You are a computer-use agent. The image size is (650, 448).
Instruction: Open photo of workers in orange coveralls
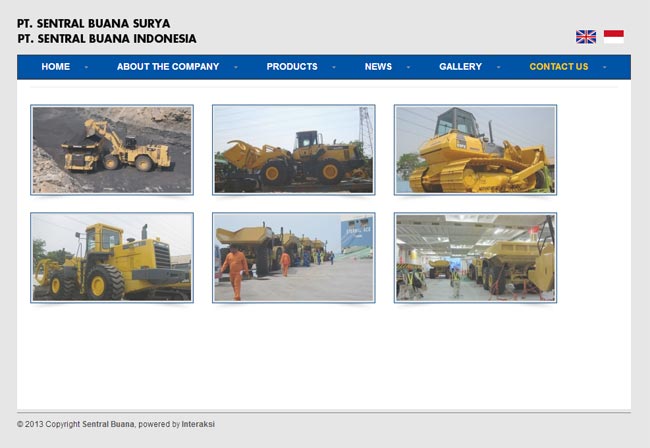pyautogui.click(x=293, y=258)
